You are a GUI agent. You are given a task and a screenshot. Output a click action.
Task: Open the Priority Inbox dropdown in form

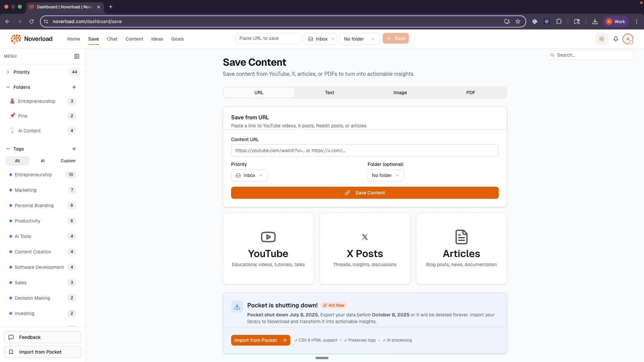click(249, 175)
